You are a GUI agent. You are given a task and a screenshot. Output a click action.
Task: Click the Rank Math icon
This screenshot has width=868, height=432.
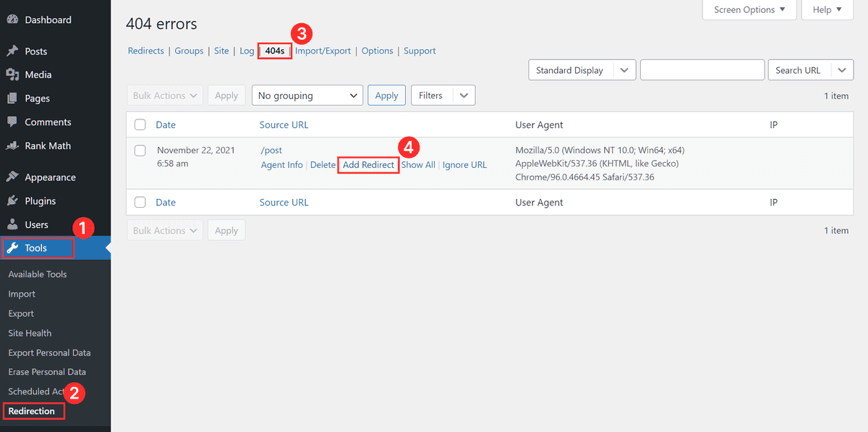tap(12, 145)
